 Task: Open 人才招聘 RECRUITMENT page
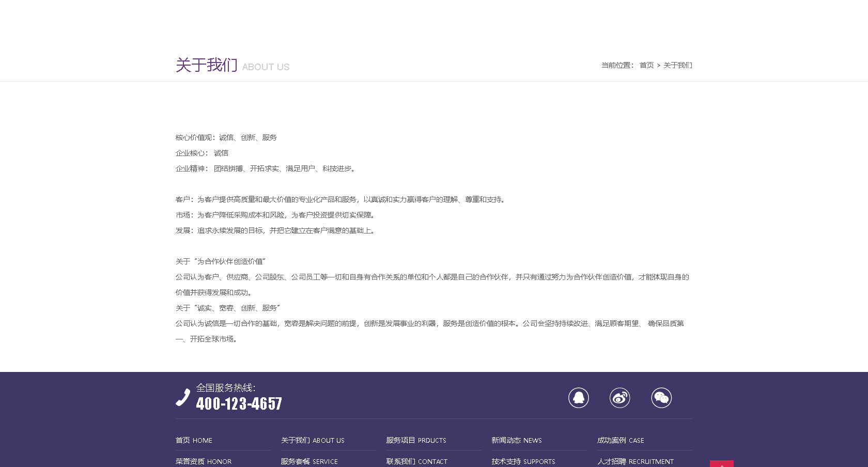[x=636, y=461]
